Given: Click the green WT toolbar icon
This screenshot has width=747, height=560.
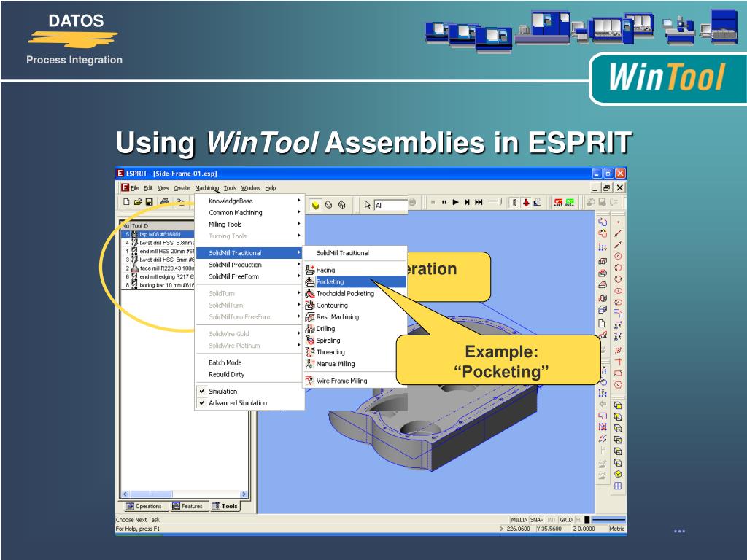Looking at the screenshot, I should (569, 203).
